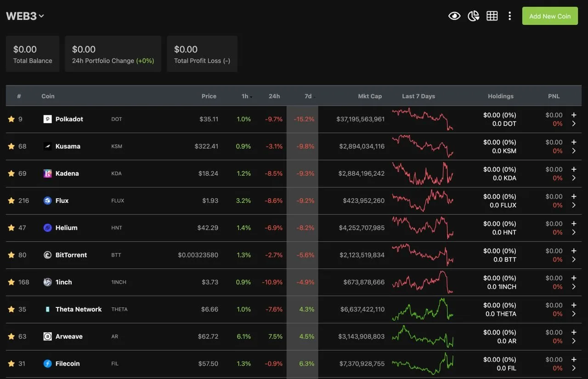Unfavorite Polkadot using its star

tap(11, 119)
